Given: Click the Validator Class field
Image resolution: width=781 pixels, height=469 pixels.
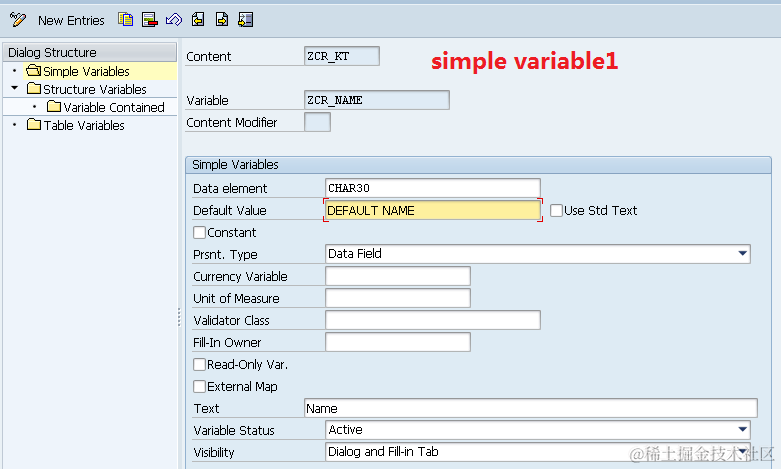Looking at the screenshot, I should [x=432, y=320].
